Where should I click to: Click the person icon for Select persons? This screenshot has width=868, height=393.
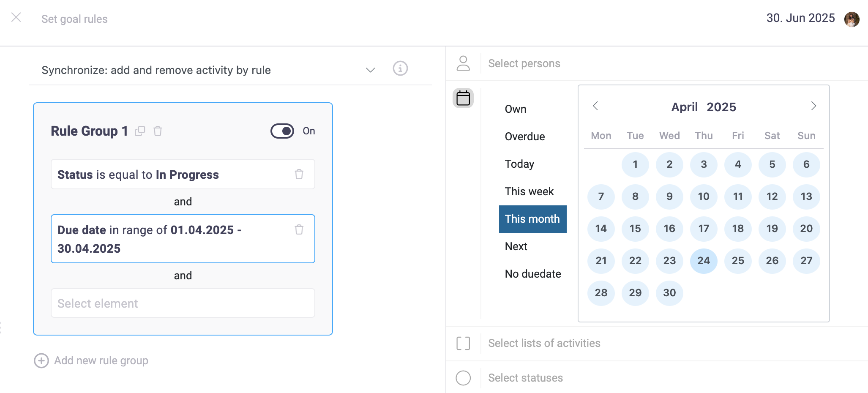[x=463, y=63]
